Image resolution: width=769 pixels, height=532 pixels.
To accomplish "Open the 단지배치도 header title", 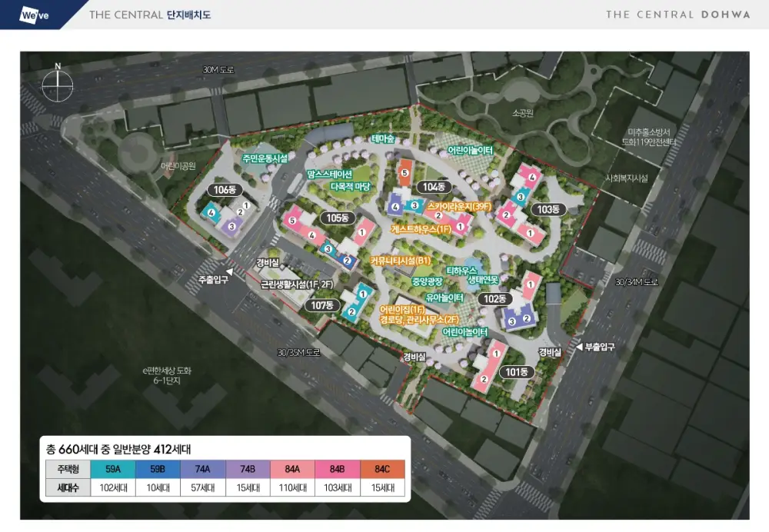I will click(188, 15).
